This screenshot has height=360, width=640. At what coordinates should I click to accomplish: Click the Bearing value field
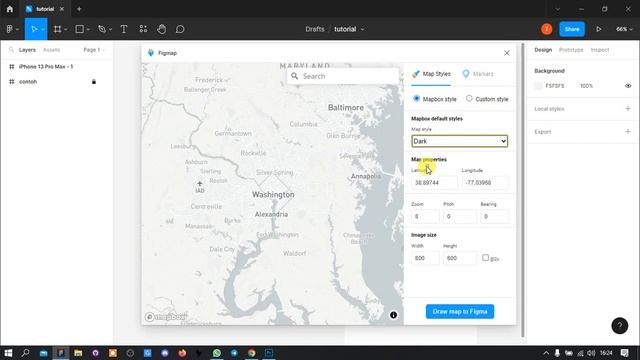click(x=494, y=216)
